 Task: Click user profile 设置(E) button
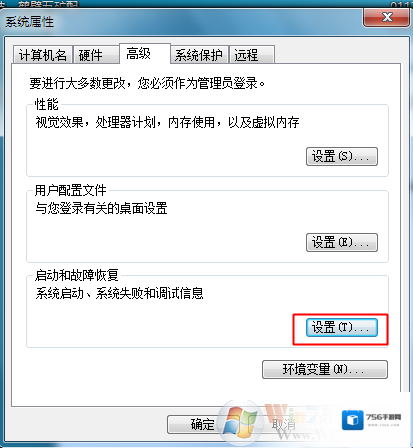coord(342,242)
